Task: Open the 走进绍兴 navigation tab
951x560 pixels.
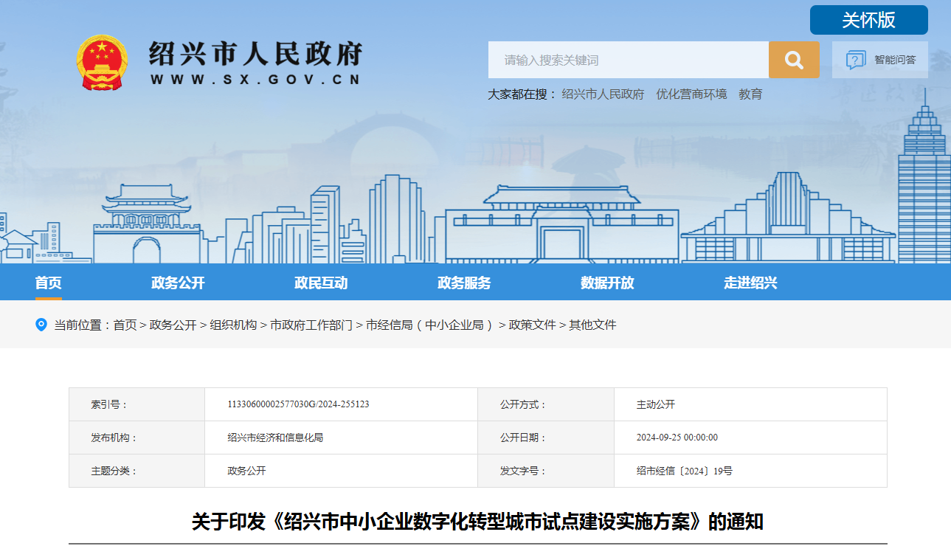Action: (750, 283)
